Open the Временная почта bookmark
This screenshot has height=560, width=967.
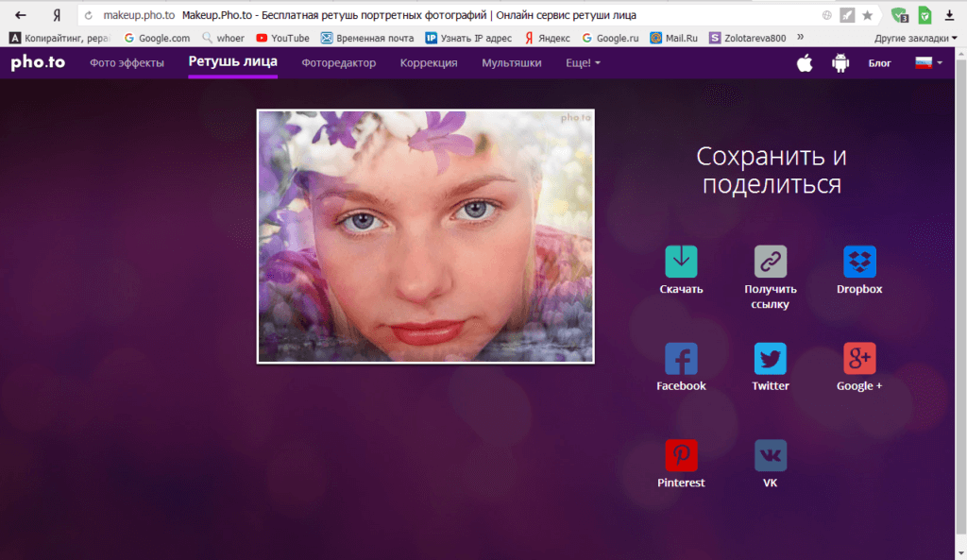coord(367,38)
